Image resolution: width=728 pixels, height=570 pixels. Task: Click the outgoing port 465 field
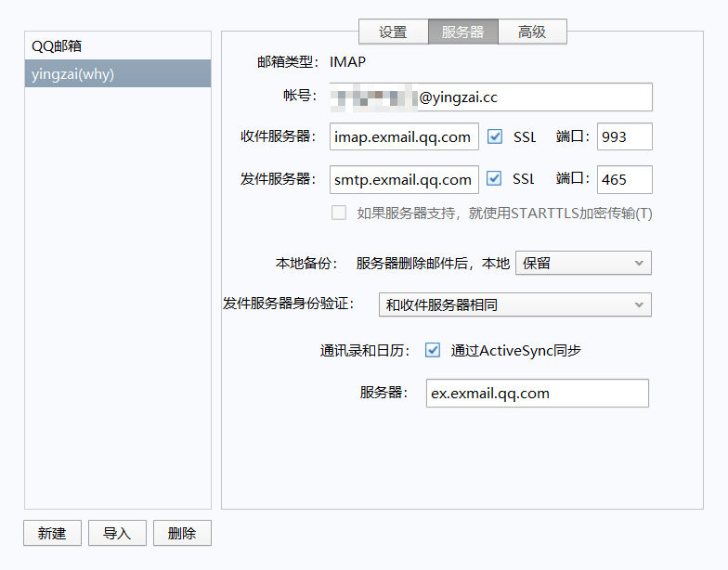(624, 179)
